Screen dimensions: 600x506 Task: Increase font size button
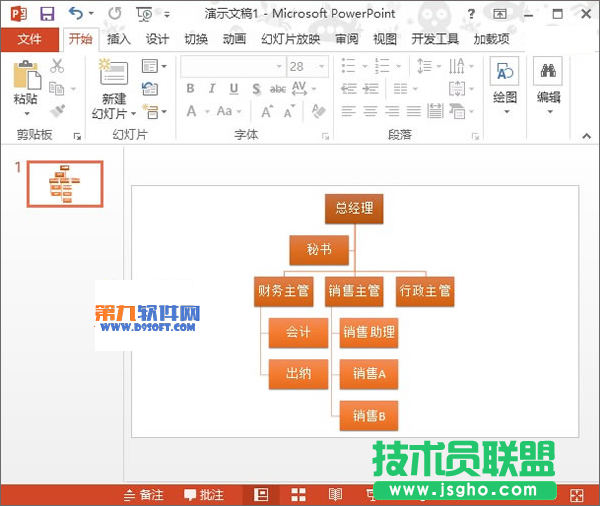point(267,111)
